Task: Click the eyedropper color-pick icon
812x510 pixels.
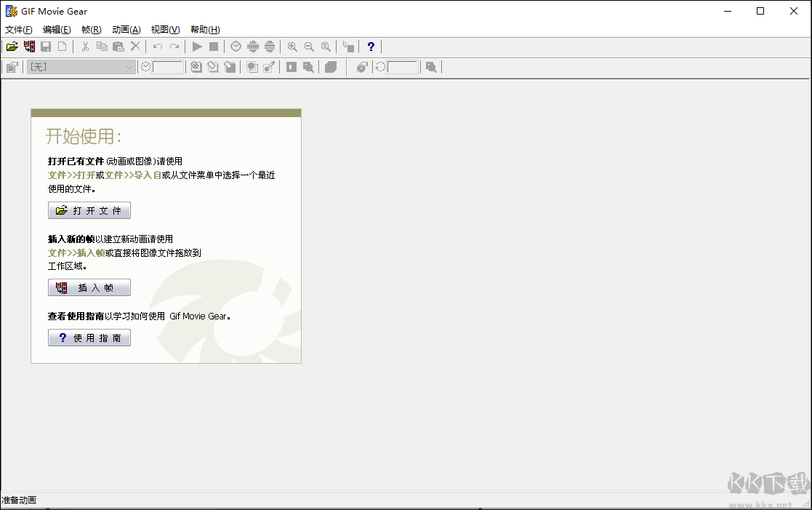Action: (269, 67)
